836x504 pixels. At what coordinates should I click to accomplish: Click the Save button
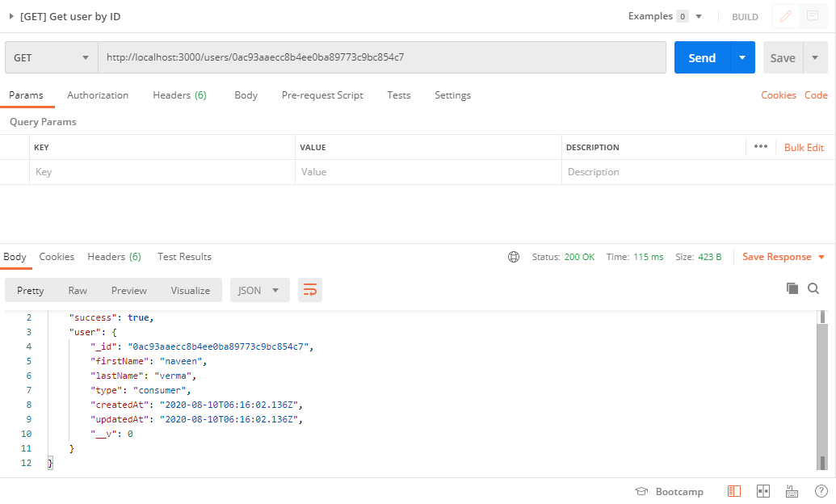(783, 57)
